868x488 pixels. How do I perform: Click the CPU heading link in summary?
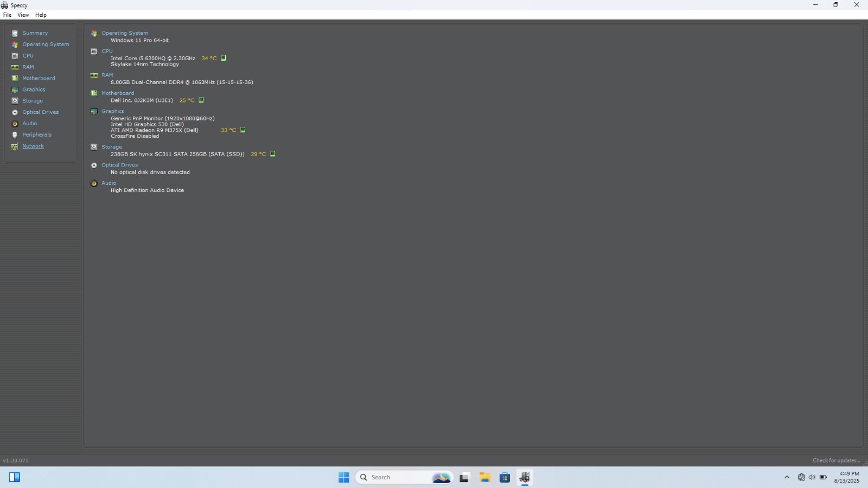pyautogui.click(x=107, y=52)
